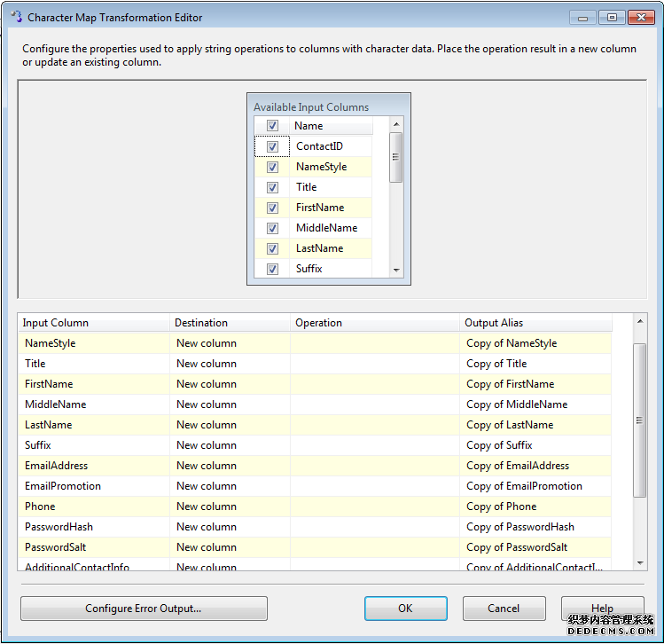Image resolution: width=664 pixels, height=644 pixels.
Task: Edit the Copy of Phone output alias
Action: (x=536, y=507)
